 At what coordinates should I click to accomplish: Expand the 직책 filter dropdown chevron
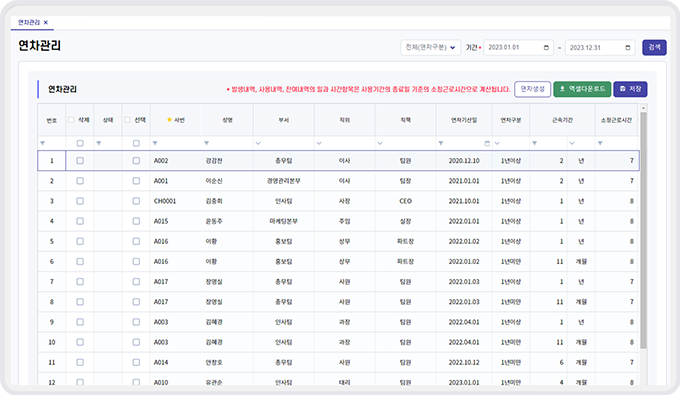(380, 143)
